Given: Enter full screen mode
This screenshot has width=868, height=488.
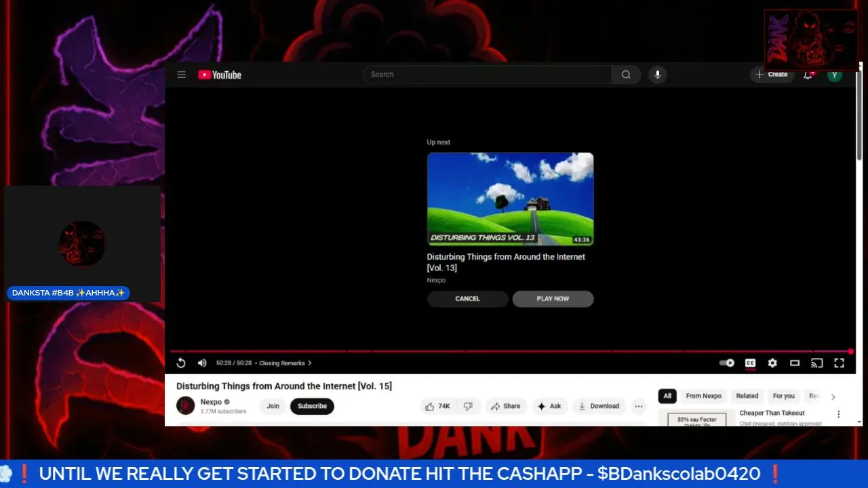Looking at the screenshot, I should 840,363.
